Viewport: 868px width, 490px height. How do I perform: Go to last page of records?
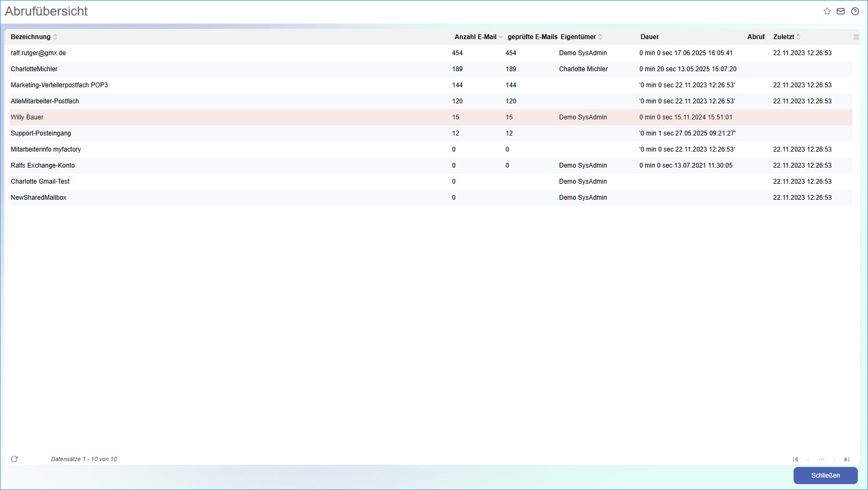[x=847, y=459]
